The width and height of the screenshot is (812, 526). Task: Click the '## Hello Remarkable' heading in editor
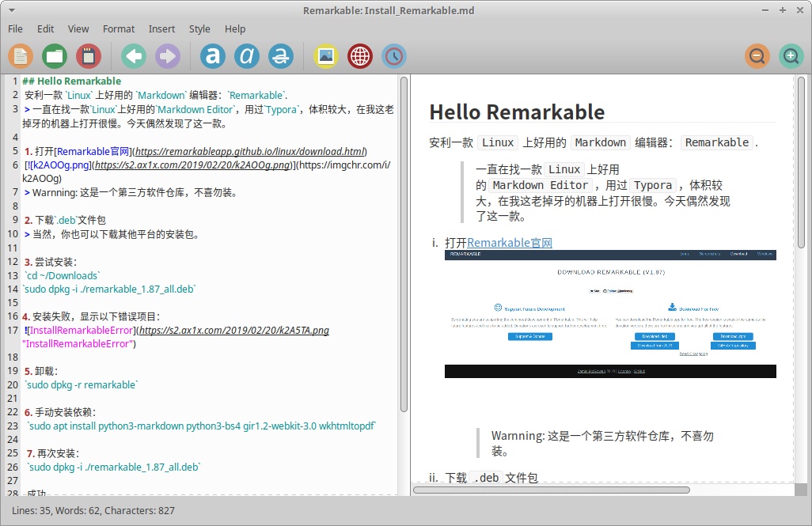[x=71, y=81]
